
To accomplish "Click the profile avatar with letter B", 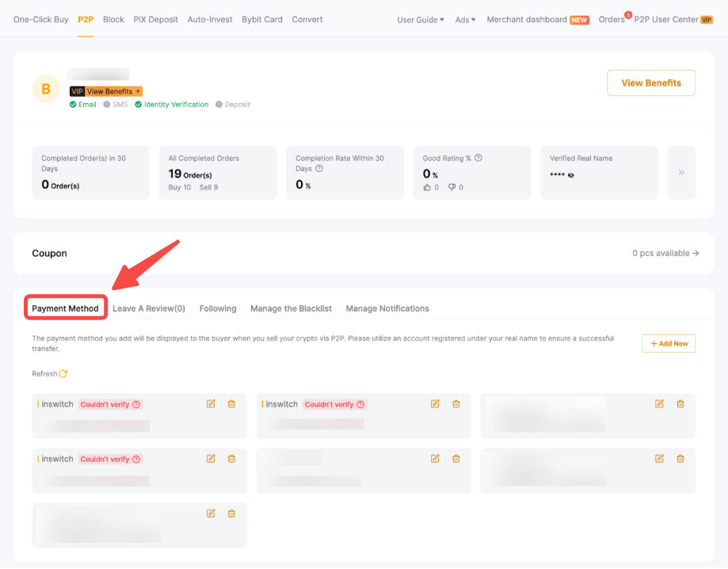I will pos(46,89).
